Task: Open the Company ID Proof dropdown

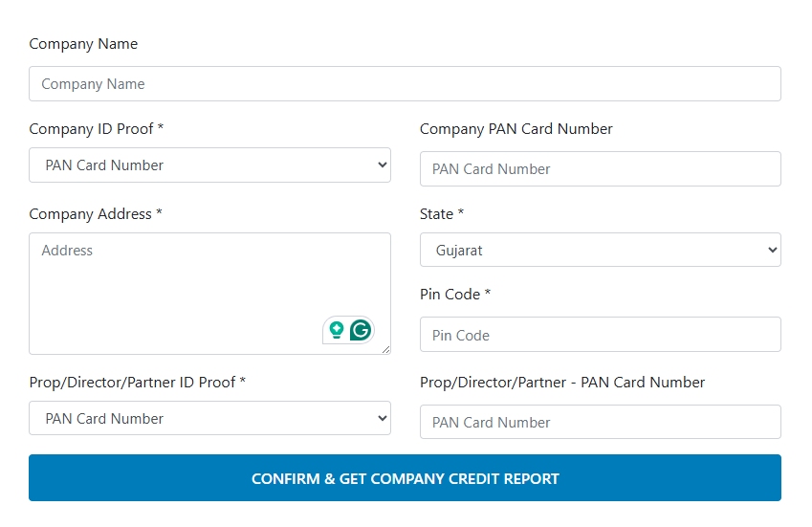Action: point(209,165)
